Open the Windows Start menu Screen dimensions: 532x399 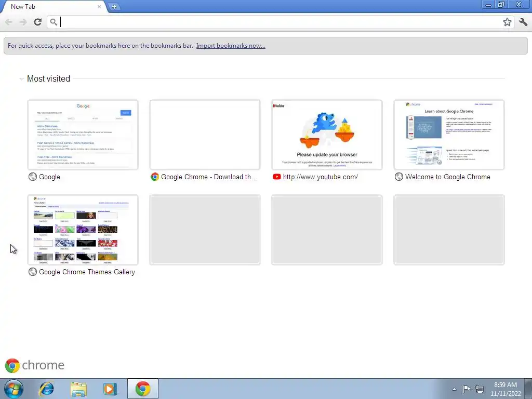point(14,389)
